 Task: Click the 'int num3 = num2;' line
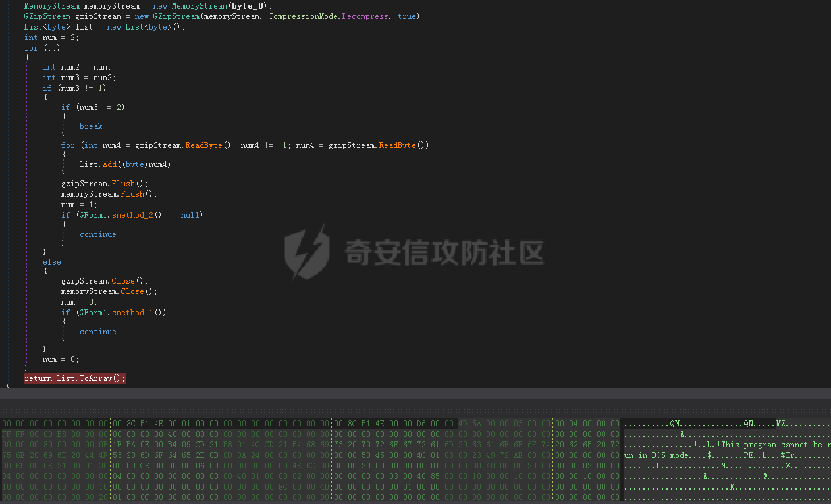click(x=79, y=78)
